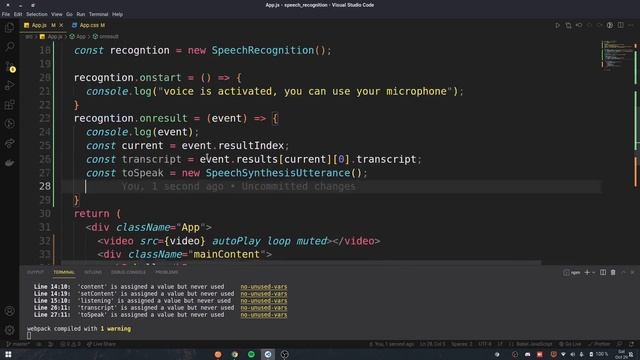Open the Edit menu
Viewport: 640px width, 360px height.
[x=18, y=14]
